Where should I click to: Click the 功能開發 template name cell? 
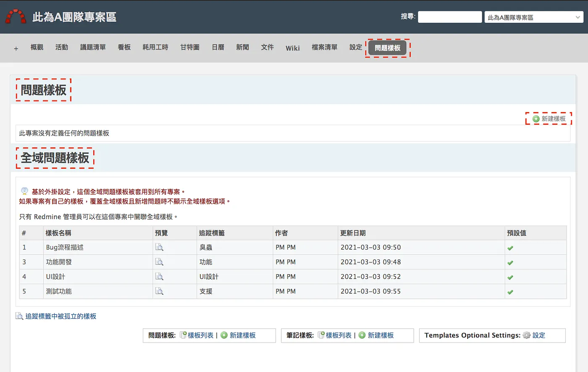(x=98, y=262)
